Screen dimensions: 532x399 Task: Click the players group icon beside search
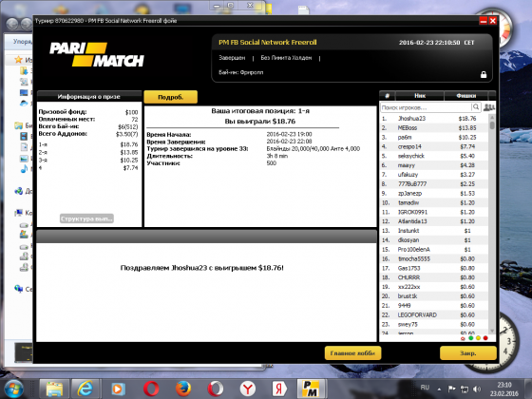tap(489, 107)
